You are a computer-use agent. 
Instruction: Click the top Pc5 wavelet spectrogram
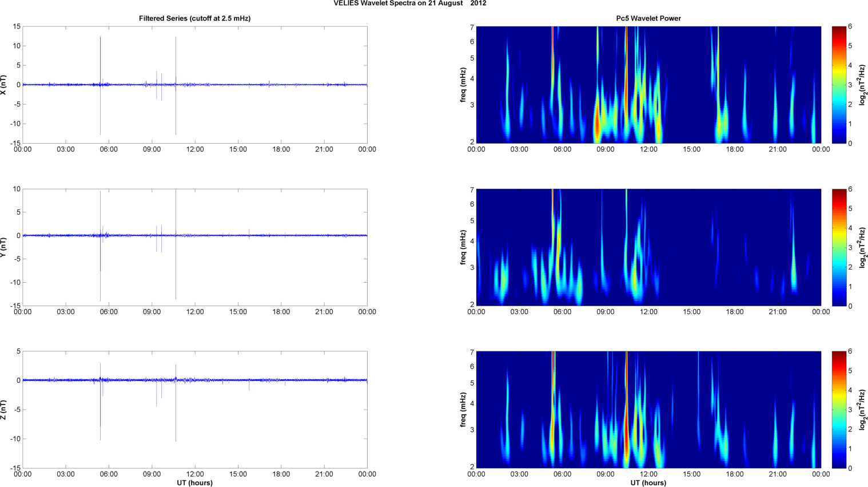pyautogui.click(x=648, y=85)
